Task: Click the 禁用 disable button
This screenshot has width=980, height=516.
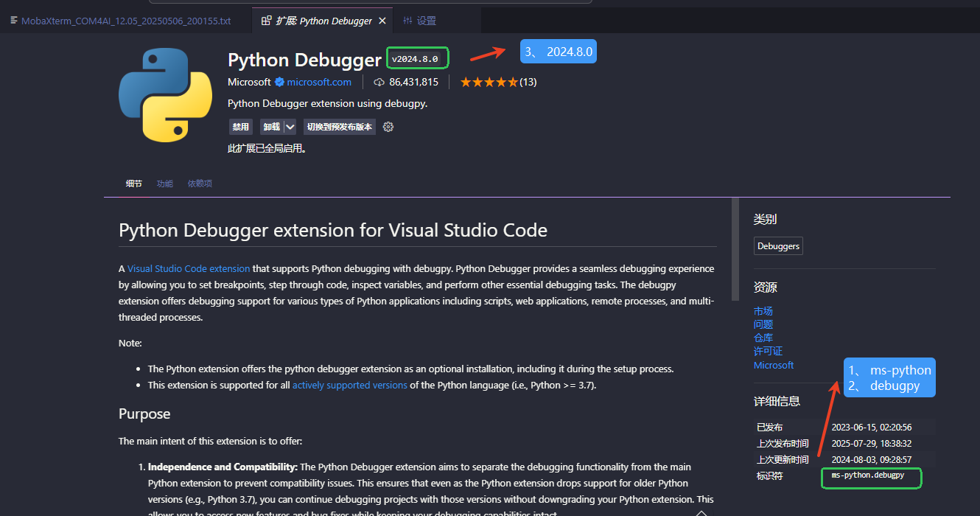Action: coord(240,127)
